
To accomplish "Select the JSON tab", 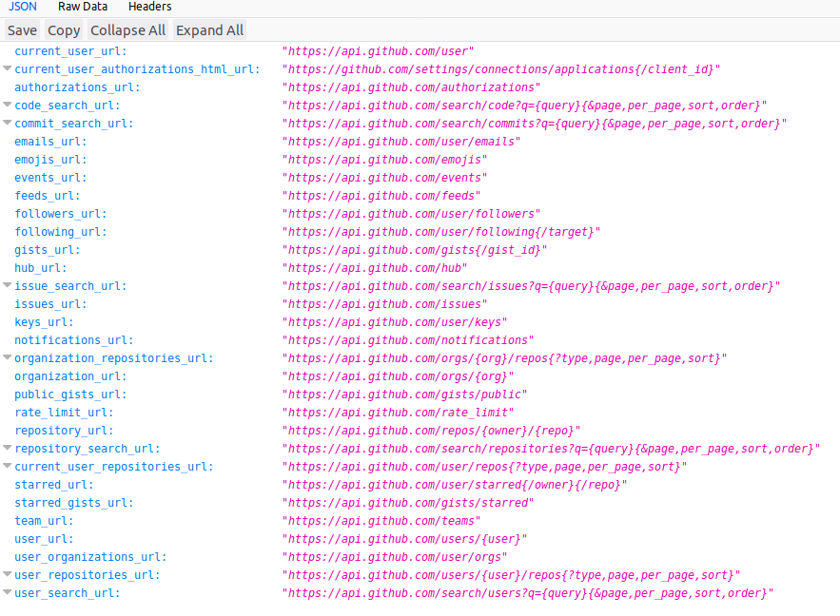I will 23,7.
